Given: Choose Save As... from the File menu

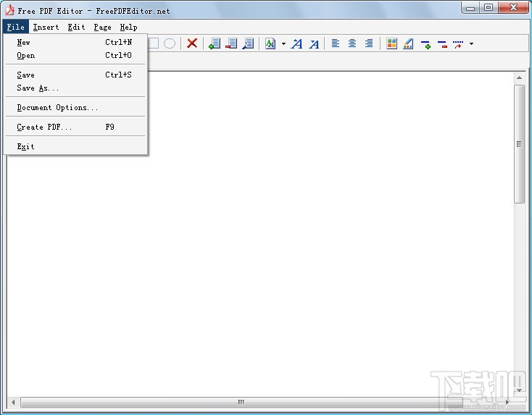Looking at the screenshot, I should [x=75, y=88].
